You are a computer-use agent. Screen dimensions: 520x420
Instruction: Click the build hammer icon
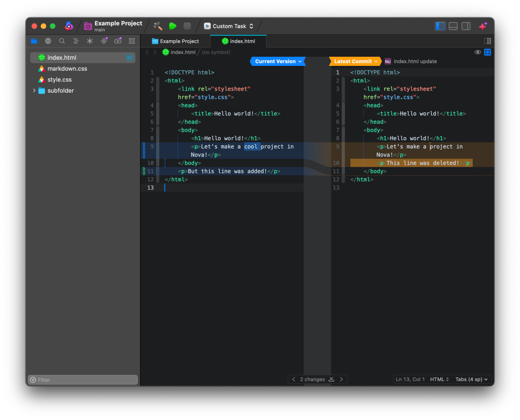[x=157, y=26]
